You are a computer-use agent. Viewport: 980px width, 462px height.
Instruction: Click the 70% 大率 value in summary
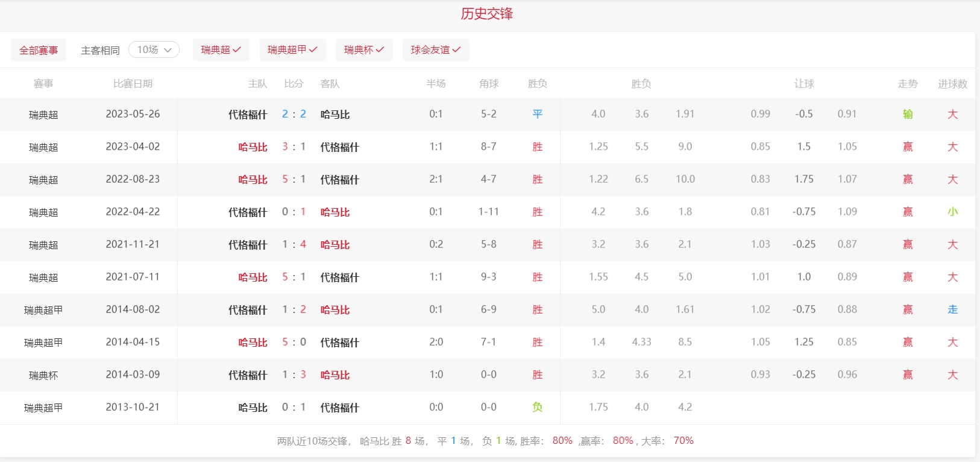click(683, 441)
